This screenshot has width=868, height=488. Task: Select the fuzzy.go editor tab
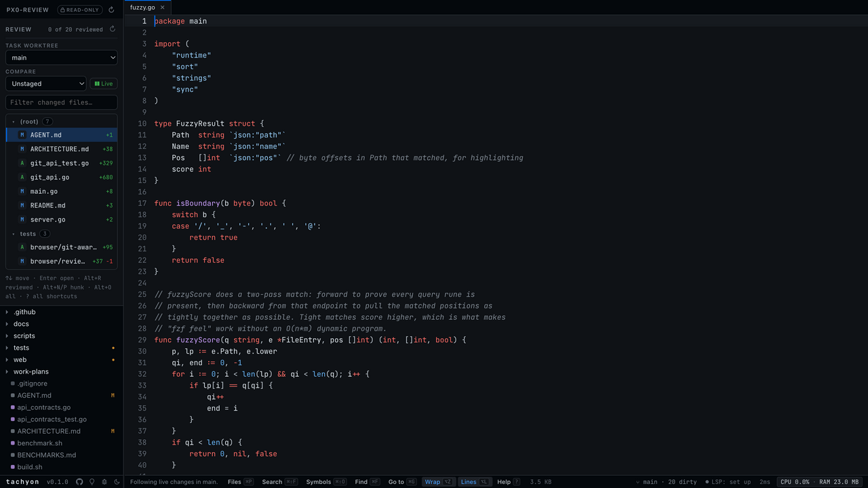pyautogui.click(x=142, y=7)
